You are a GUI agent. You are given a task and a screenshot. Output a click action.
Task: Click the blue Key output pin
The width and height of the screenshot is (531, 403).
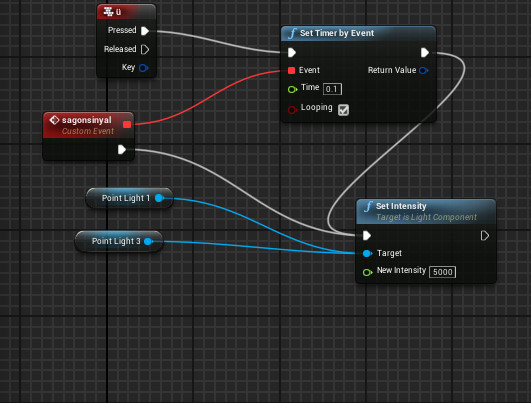pos(144,68)
